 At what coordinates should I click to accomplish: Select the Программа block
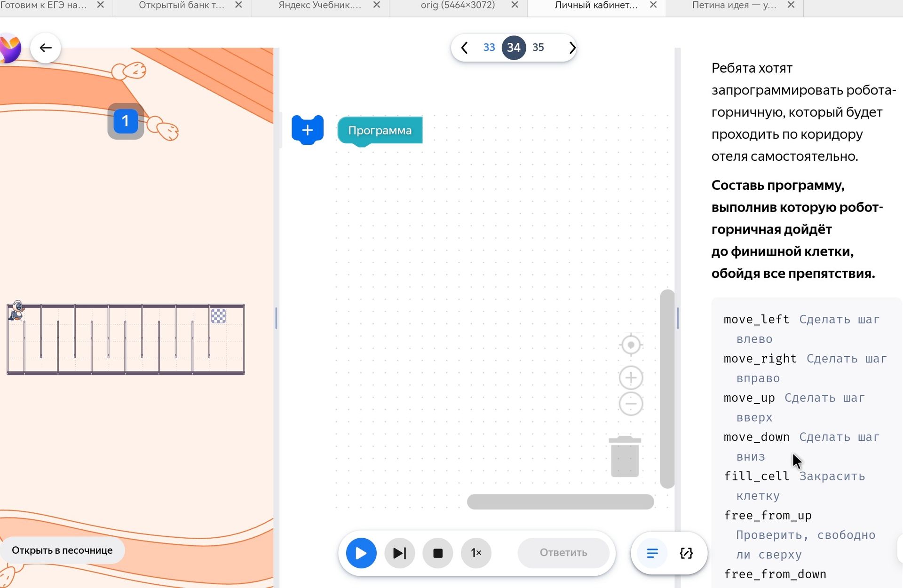pyautogui.click(x=380, y=131)
